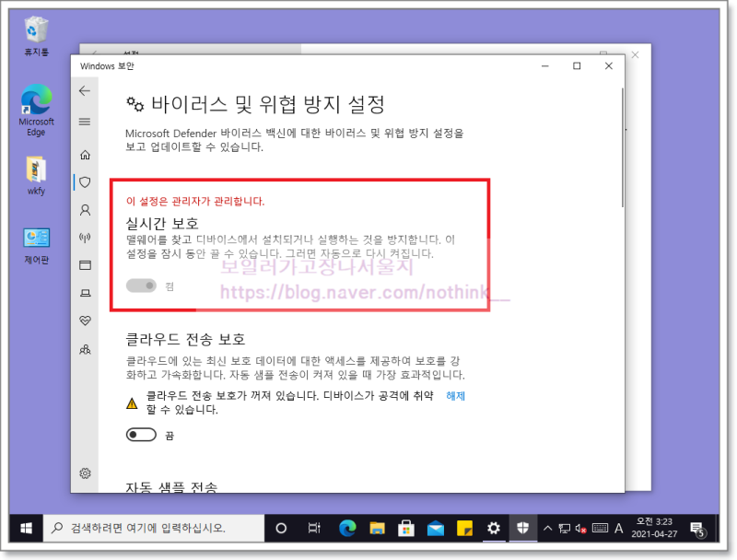Close the background 설정 window

coord(635,55)
